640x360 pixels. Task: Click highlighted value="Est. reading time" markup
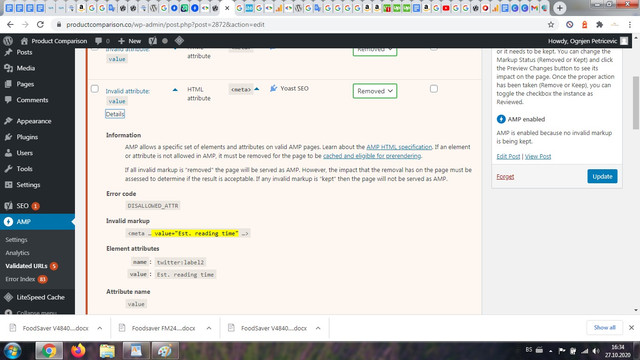click(x=196, y=233)
